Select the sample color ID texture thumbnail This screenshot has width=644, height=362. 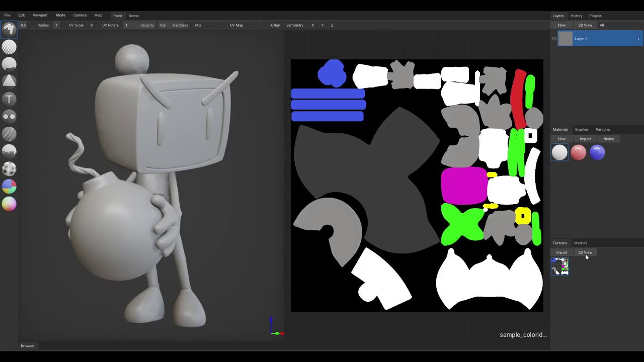click(x=560, y=266)
